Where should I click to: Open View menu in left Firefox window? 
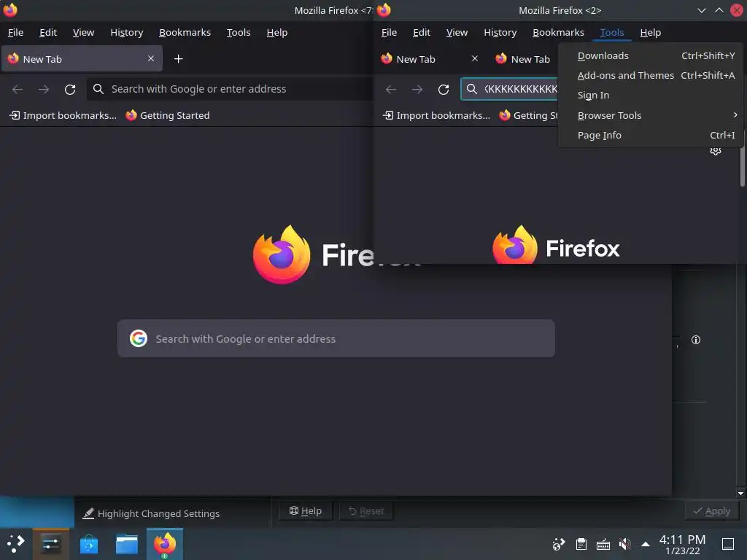point(83,32)
